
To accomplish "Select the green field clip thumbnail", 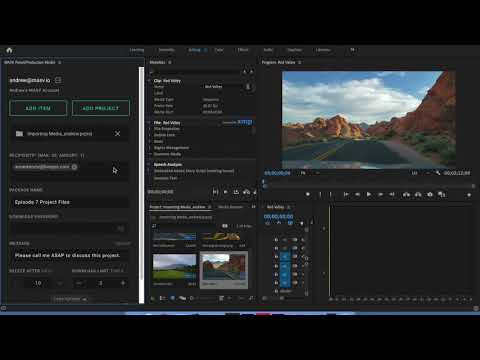I will (x=175, y=267).
